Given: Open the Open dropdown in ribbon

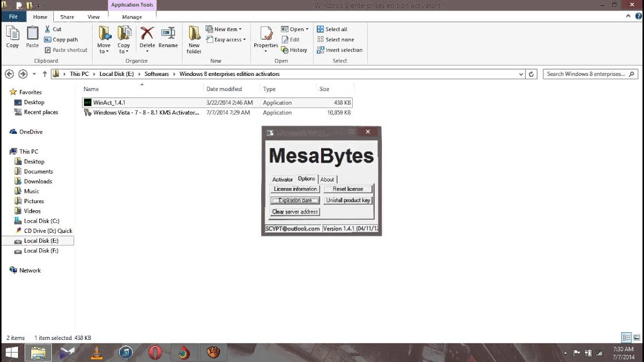Looking at the screenshot, I should click(295, 29).
